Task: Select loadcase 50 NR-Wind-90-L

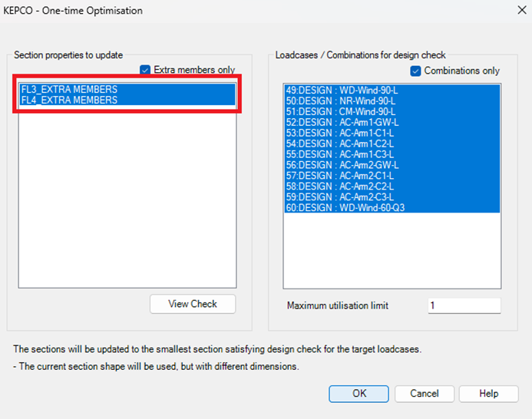Action: (x=341, y=101)
